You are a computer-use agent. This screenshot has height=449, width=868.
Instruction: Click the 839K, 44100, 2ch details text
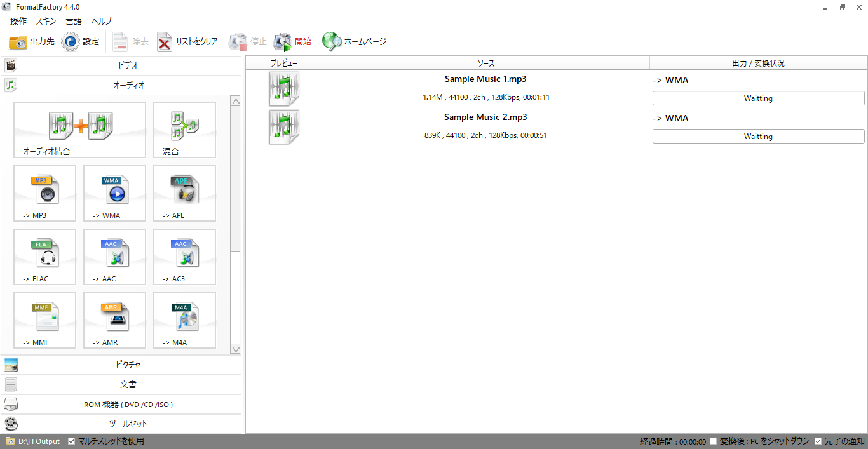[x=486, y=135]
